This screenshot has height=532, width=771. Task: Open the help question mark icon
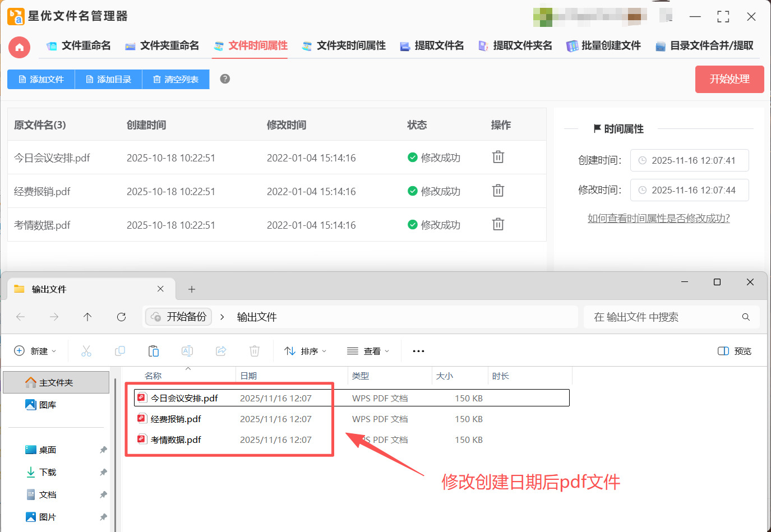tap(225, 79)
